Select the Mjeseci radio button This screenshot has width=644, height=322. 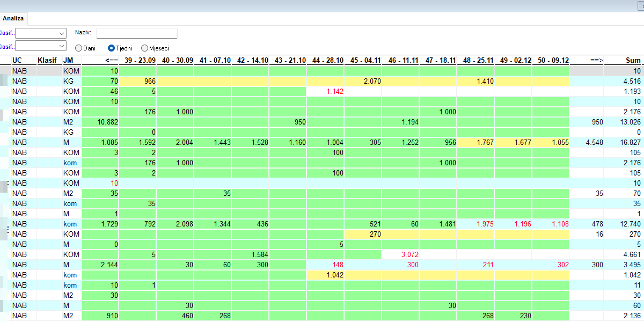click(x=145, y=48)
